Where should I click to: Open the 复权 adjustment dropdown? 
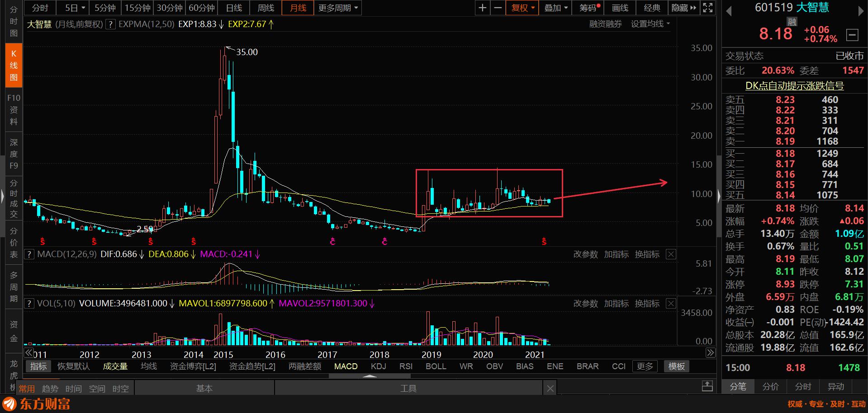tap(523, 8)
